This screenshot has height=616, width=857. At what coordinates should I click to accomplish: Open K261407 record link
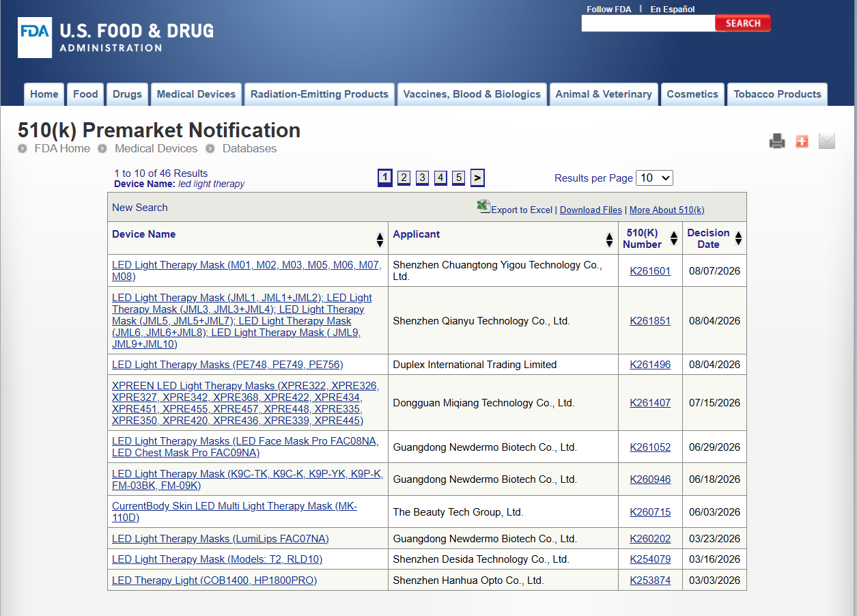[x=650, y=403]
